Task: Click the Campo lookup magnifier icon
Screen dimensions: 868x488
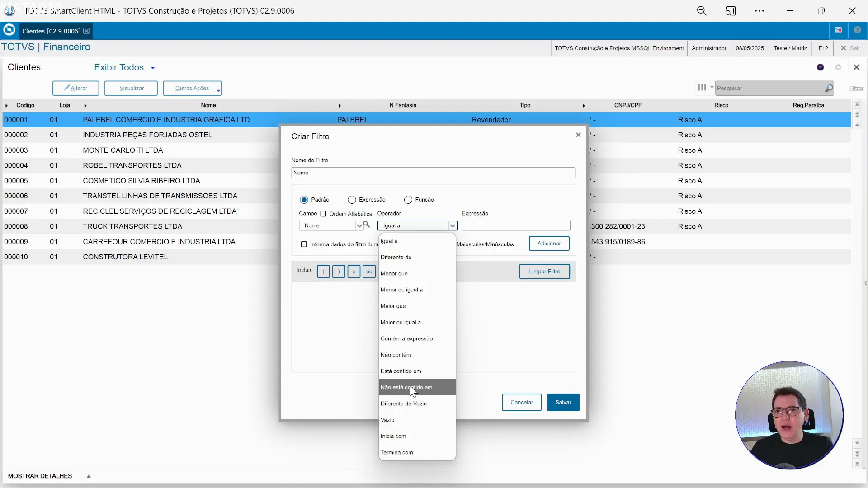Action: click(x=367, y=225)
